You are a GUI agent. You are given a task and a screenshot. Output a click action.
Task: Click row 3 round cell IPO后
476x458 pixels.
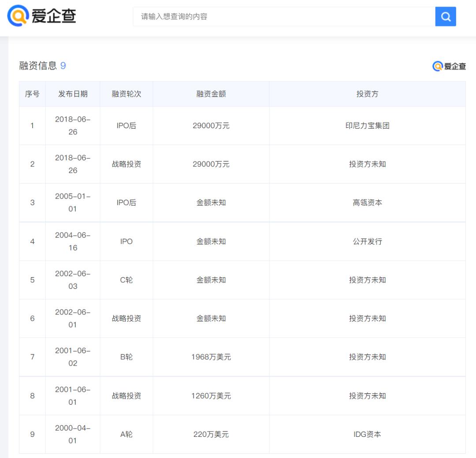tap(126, 203)
